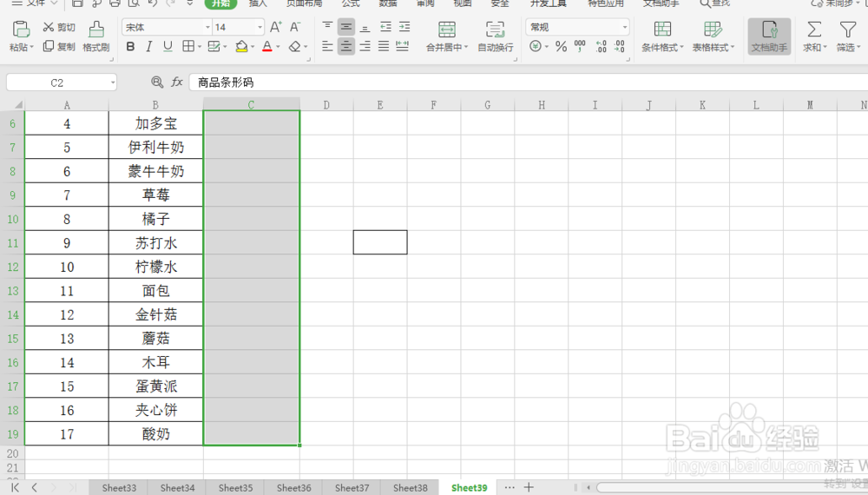Screen dimensions: 868x495
Task: Open the borders dropdown arrow
Action: [x=200, y=47]
